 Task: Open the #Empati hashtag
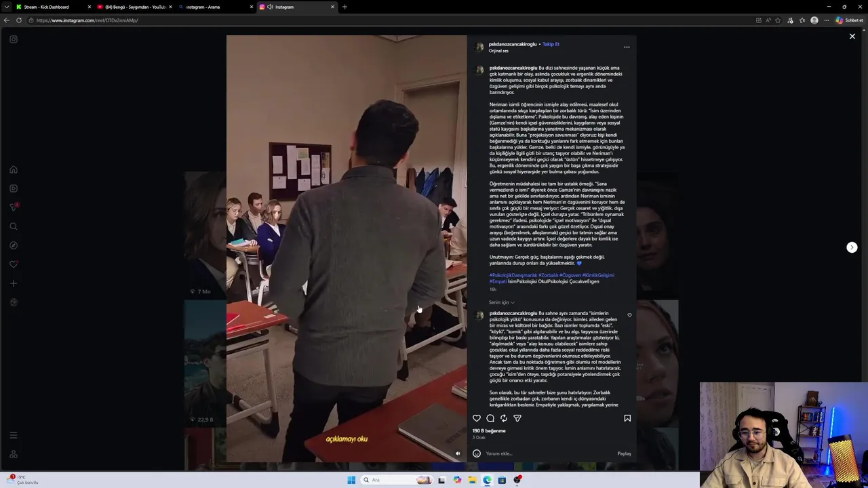coord(498,281)
